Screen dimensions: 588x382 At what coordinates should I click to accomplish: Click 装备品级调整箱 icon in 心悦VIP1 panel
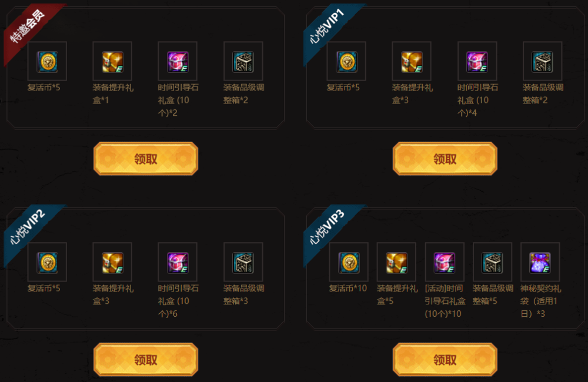(542, 62)
